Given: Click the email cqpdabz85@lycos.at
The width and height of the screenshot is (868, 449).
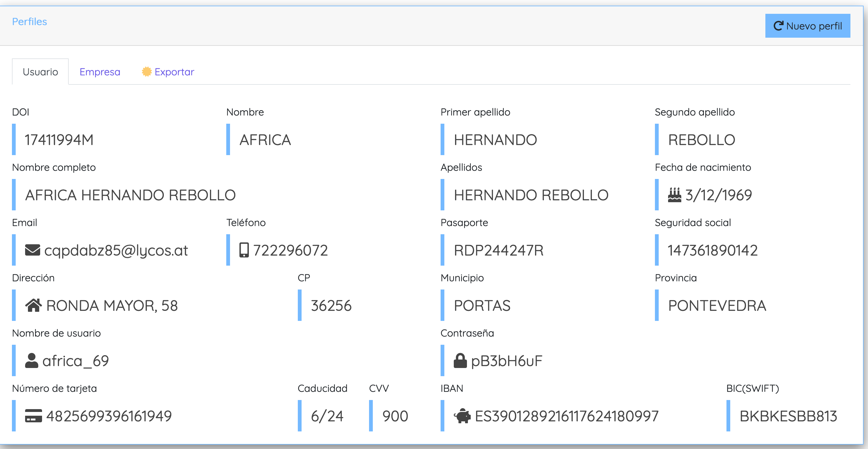Looking at the screenshot, I should (116, 250).
